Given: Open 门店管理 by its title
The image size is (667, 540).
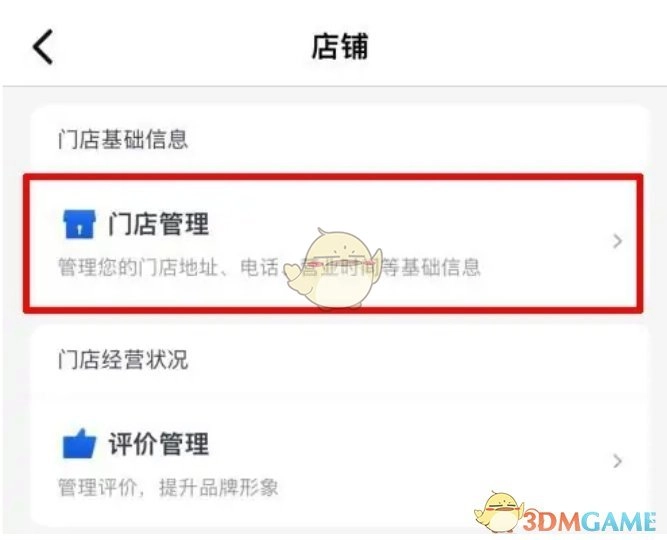Looking at the screenshot, I should [x=159, y=224].
